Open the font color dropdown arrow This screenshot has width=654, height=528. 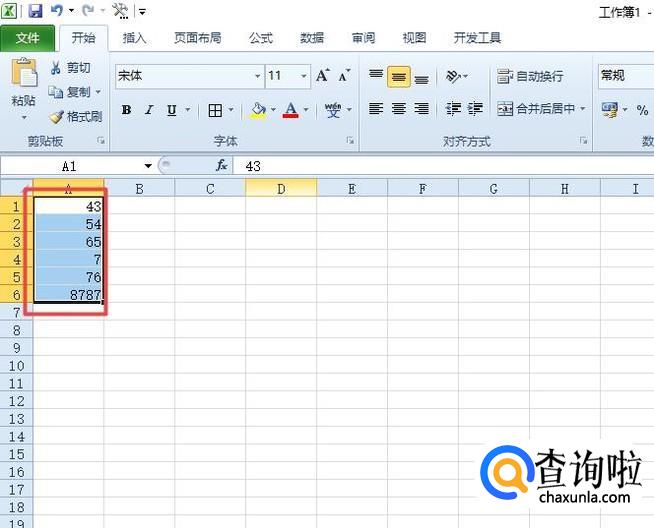[x=306, y=110]
